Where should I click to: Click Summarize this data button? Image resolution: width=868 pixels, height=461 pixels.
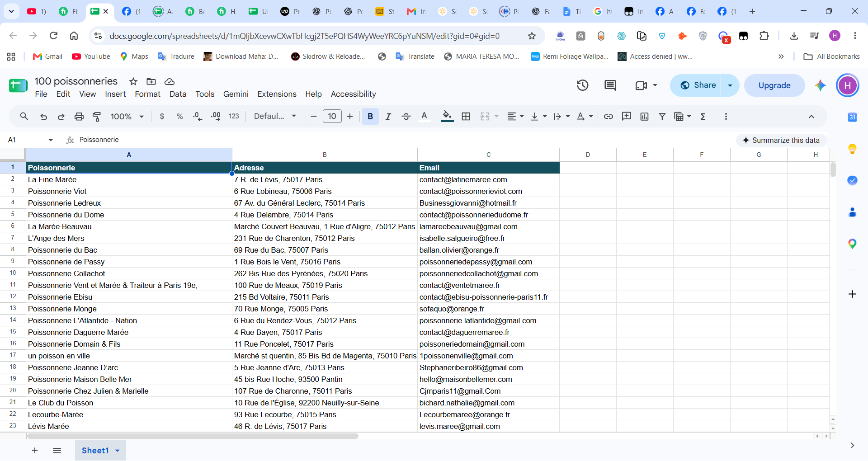click(x=781, y=140)
